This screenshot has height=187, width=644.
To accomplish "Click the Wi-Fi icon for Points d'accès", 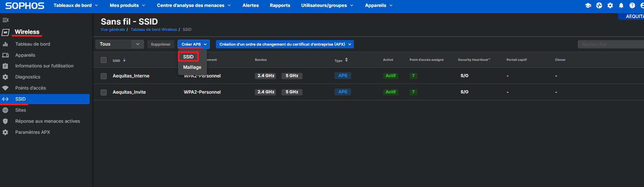I will (x=5, y=88).
